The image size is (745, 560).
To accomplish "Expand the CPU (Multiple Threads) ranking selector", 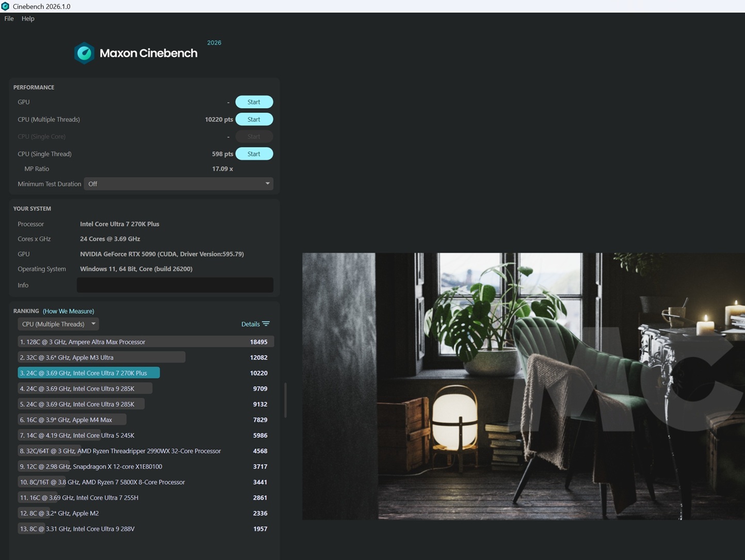I will pyautogui.click(x=58, y=324).
